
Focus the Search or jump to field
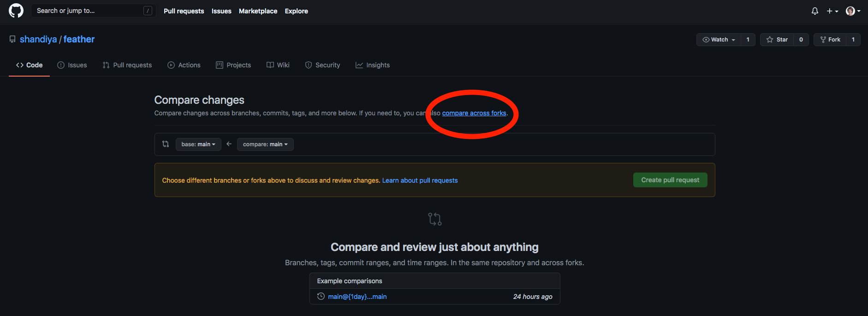(93, 11)
